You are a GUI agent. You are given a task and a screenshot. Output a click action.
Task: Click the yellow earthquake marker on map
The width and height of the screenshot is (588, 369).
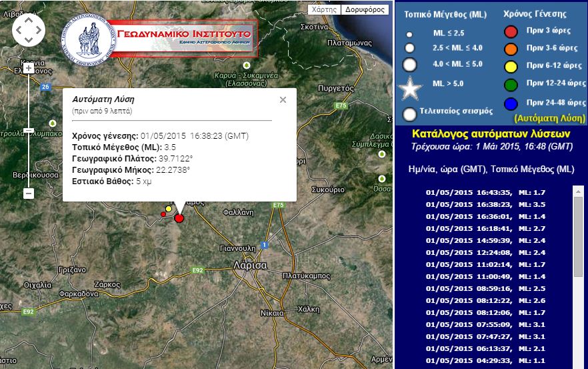(168, 209)
